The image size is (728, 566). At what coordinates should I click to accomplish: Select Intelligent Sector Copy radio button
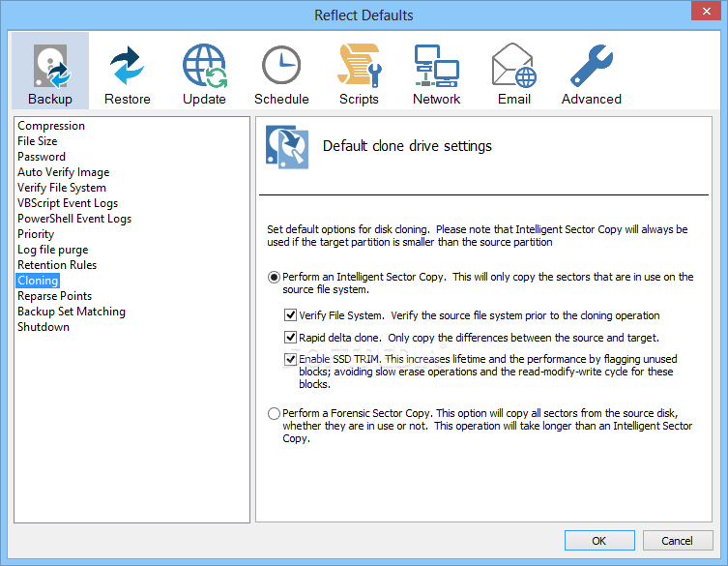pos(274,278)
